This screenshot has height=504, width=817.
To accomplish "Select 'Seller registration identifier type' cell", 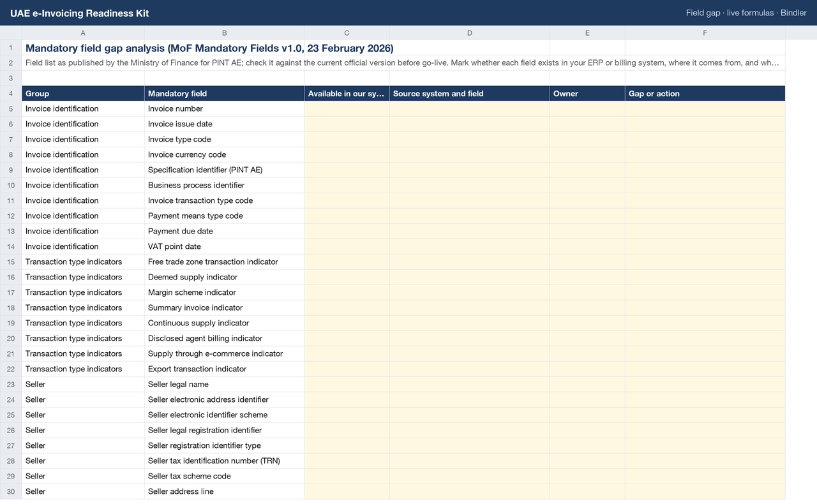I will point(224,445).
